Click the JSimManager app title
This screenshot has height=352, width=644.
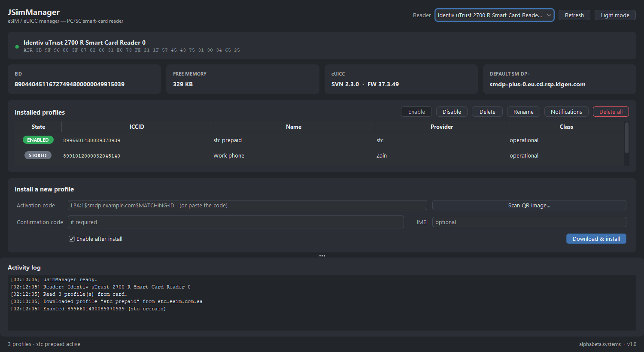pyautogui.click(x=33, y=12)
